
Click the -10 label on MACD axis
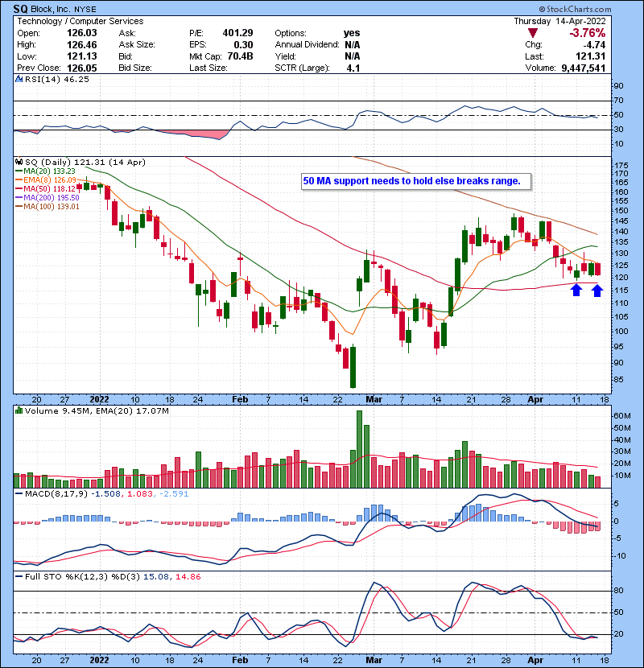click(x=620, y=556)
